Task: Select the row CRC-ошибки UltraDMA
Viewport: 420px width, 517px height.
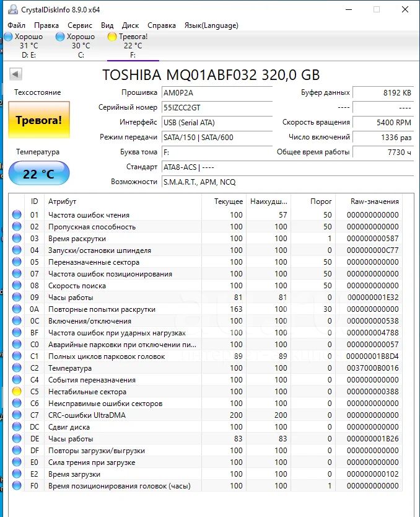Action: (205, 415)
